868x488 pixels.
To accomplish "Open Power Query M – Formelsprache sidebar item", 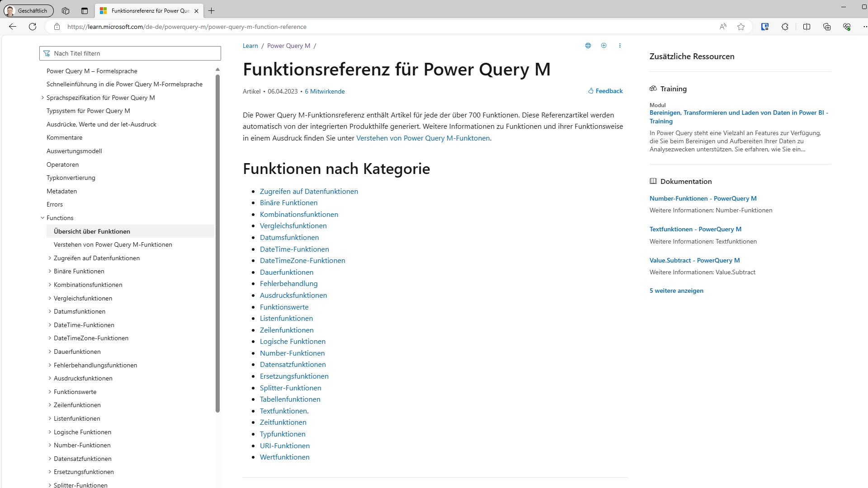I will pos(92,71).
